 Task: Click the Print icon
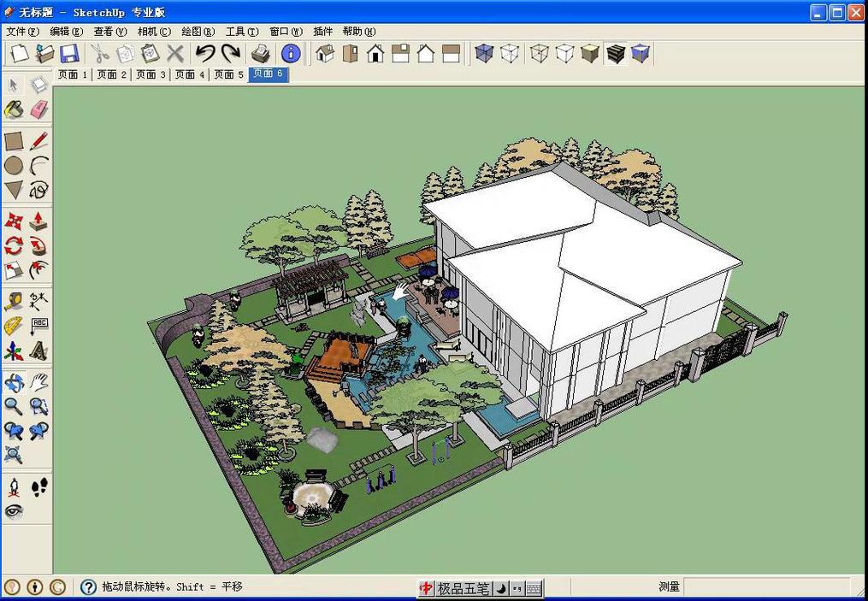pyautogui.click(x=260, y=54)
